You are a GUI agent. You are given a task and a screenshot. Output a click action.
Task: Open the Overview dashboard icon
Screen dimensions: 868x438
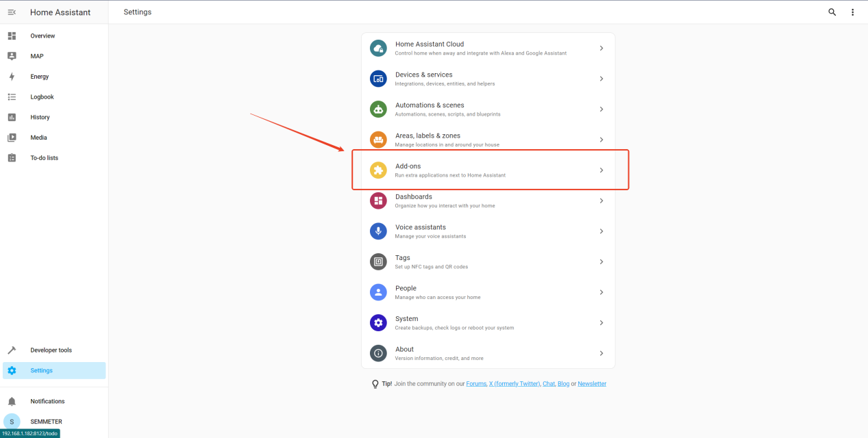point(12,36)
